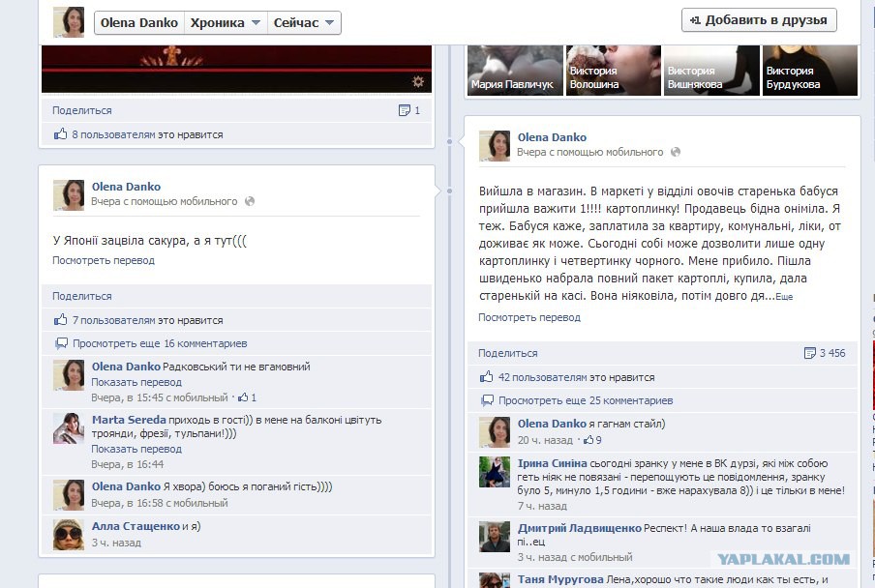The image size is (875, 588).
Task: Select Olena Danko header tab
Action: tap(139, 23)
